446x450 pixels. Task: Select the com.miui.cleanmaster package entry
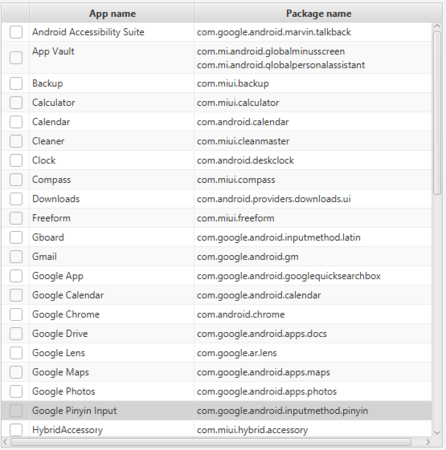click(x=243, y=141)
